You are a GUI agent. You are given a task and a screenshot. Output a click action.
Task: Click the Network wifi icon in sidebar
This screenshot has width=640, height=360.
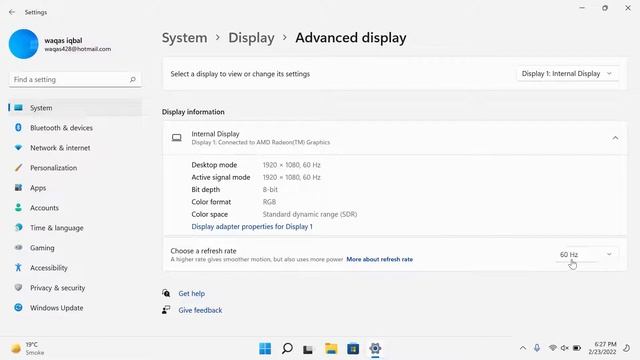[x=18, y=147]
